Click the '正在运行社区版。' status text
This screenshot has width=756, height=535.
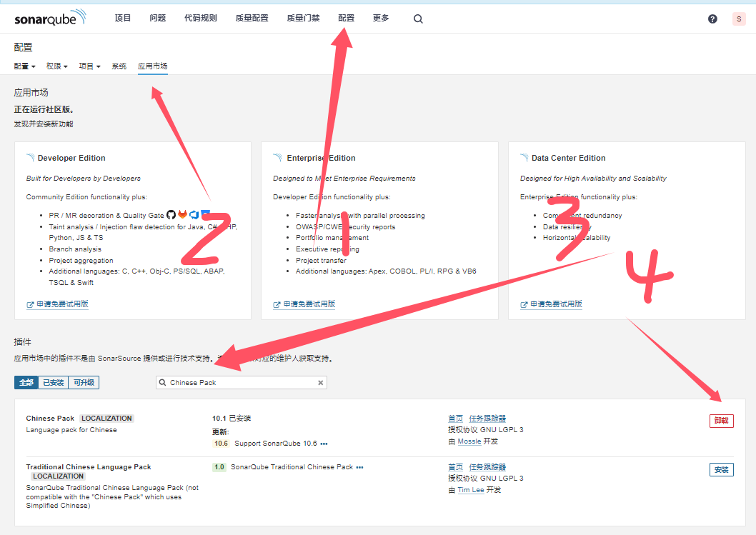(x=44, y=109)
